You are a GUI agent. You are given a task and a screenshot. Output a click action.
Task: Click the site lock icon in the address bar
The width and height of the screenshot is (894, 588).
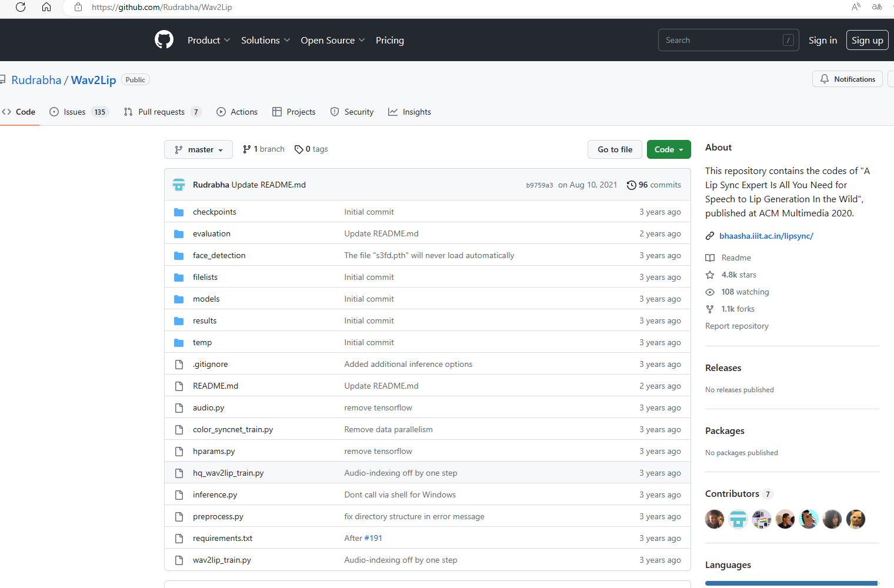click(78, 7)
